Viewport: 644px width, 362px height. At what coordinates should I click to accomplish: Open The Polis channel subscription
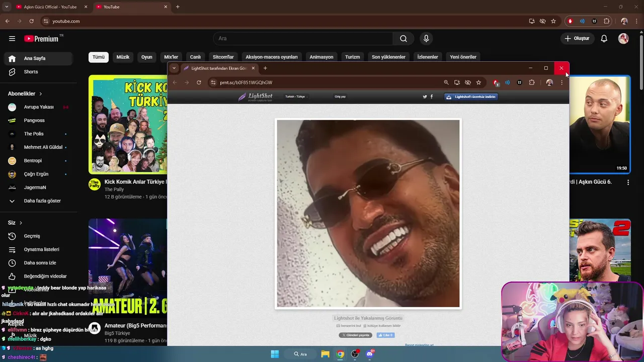point(38,134)
